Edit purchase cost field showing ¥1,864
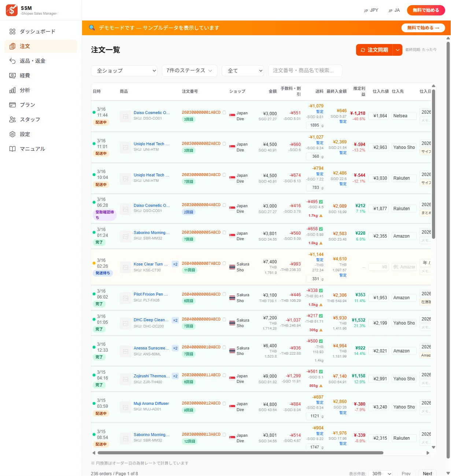 (x=379, y=116)
